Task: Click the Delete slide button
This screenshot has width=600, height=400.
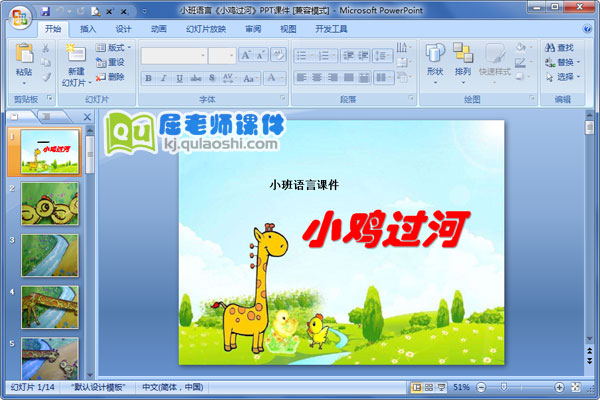Action: tap(110, 77)
